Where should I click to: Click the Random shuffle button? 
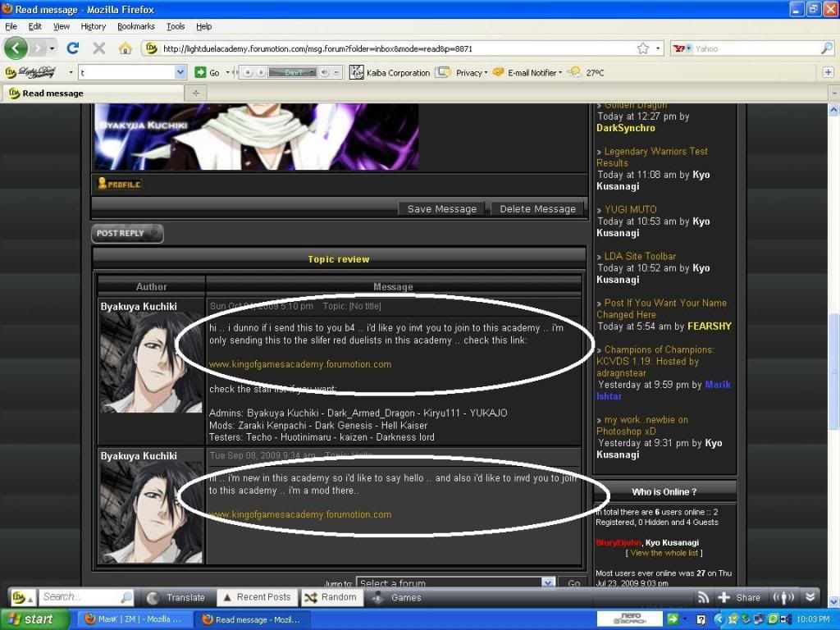click(x=332, y=597)
